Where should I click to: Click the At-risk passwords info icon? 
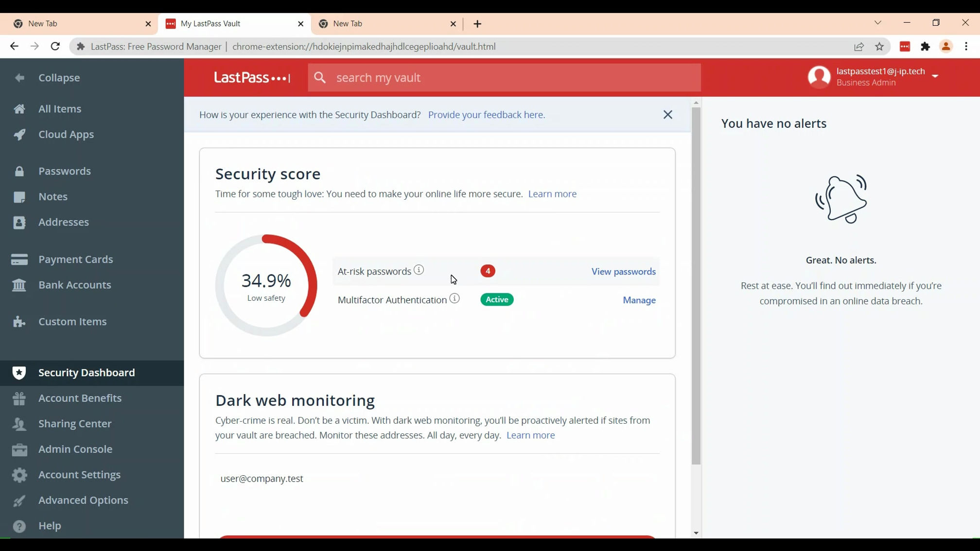pos(419,270)
